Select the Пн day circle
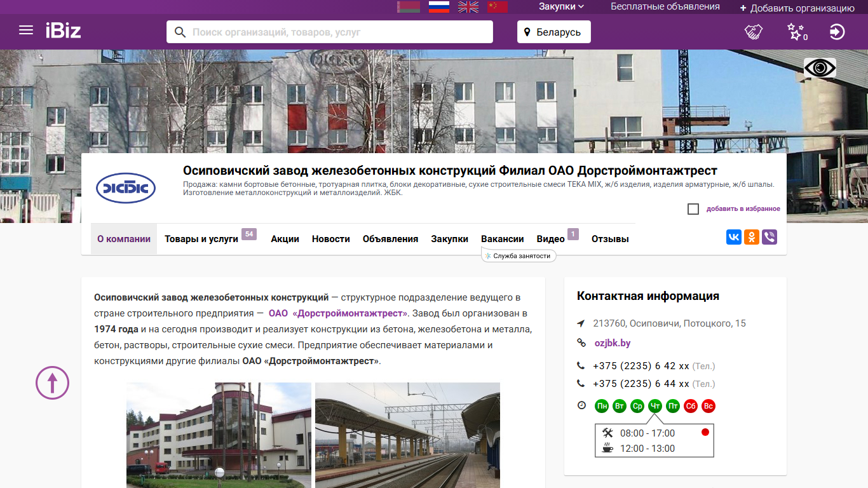Viewport: 868px width, 488px height. 602,406
